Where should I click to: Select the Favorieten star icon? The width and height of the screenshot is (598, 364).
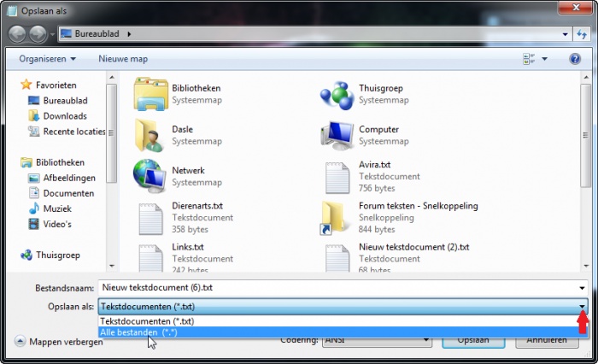[26, 85]
